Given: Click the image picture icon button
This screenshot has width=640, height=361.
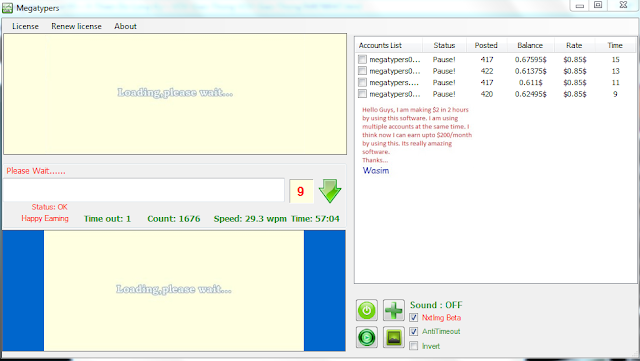Looking at the screenshot, I should (393, 337).
